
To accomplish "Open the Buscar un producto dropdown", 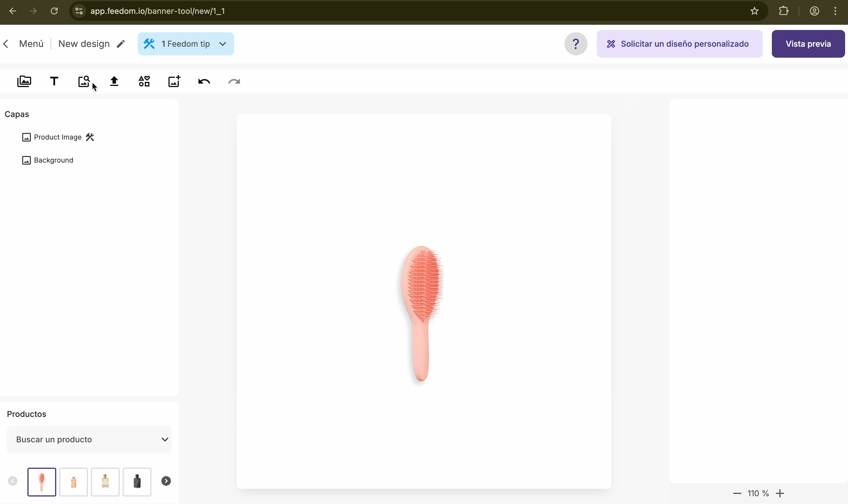I will 89,439.
